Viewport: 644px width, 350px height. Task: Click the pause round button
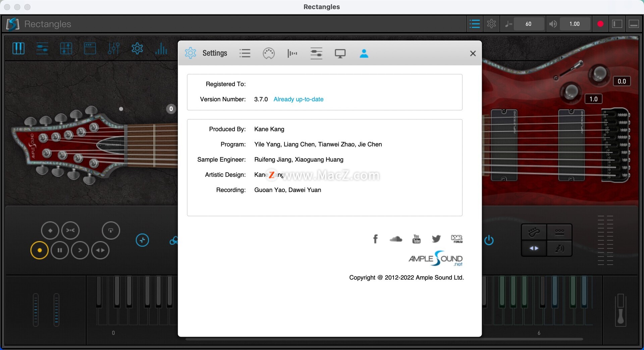60,250
